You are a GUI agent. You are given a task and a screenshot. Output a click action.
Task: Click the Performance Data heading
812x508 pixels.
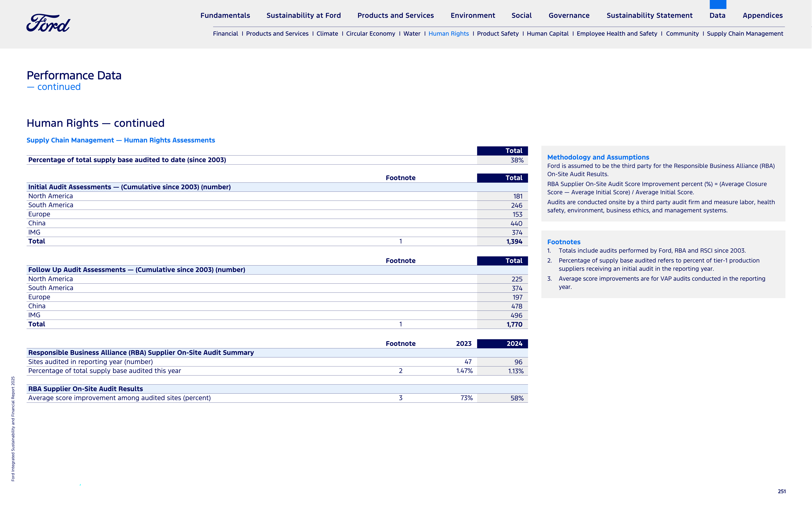[x=74, y=76]
